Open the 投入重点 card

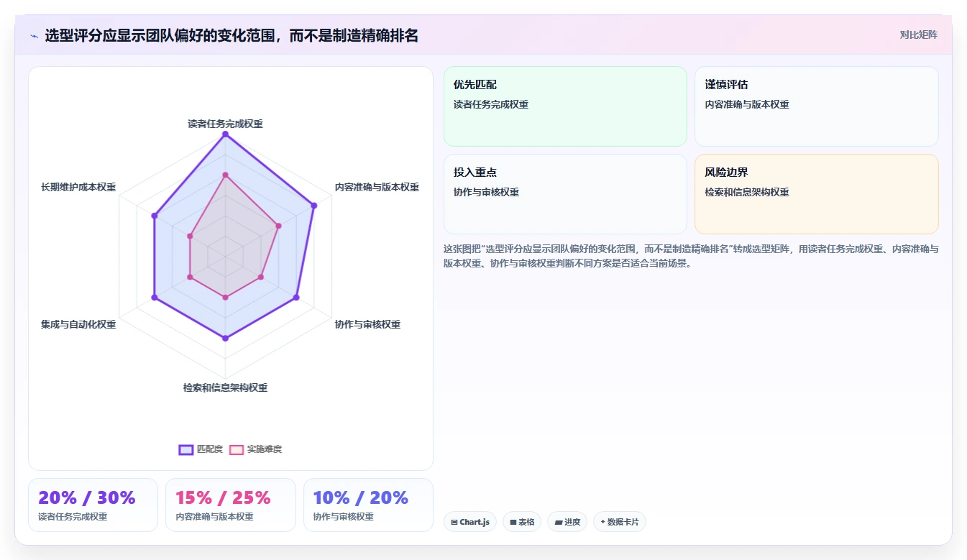click(x=565, y=194)
